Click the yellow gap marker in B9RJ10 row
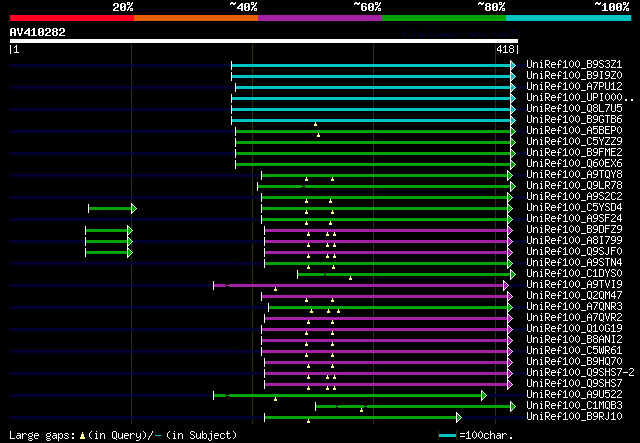The image size is (640, 443). tap(309, 421)
